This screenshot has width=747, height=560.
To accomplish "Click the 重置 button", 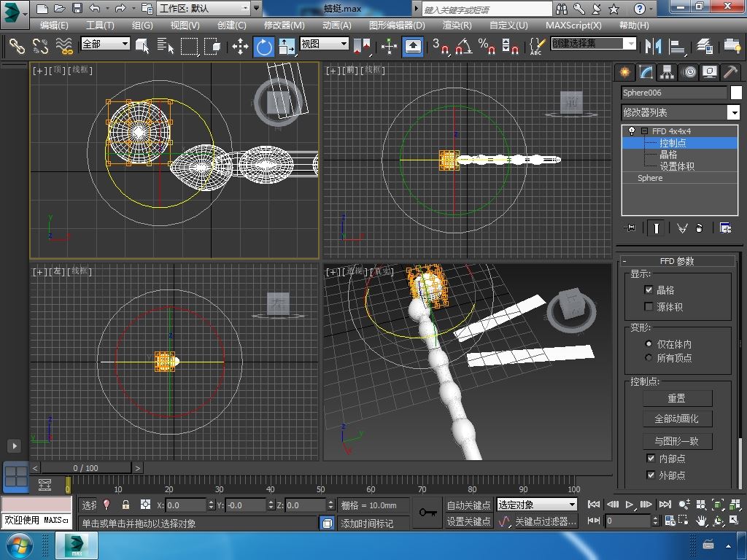I will point(677,398).
